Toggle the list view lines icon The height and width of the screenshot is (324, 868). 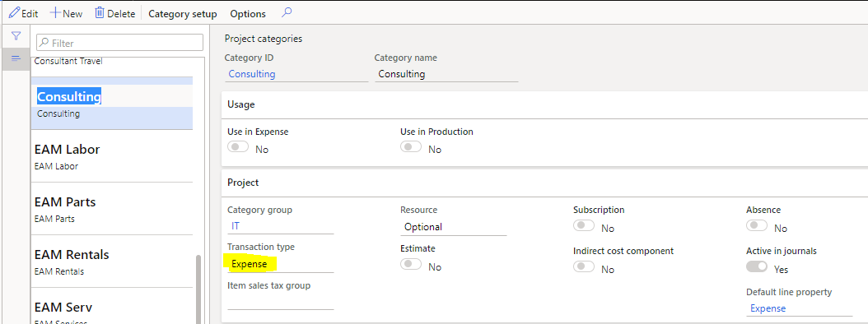pyautogui.click(x=16, y=58)
